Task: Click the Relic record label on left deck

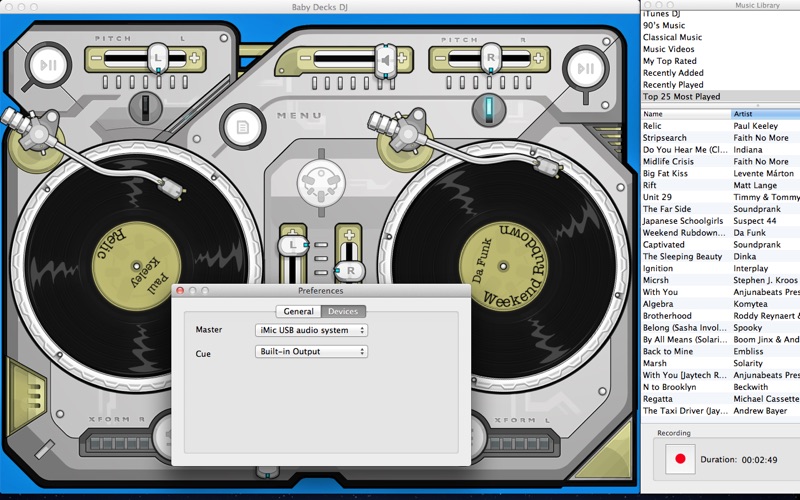Action: 137,266
